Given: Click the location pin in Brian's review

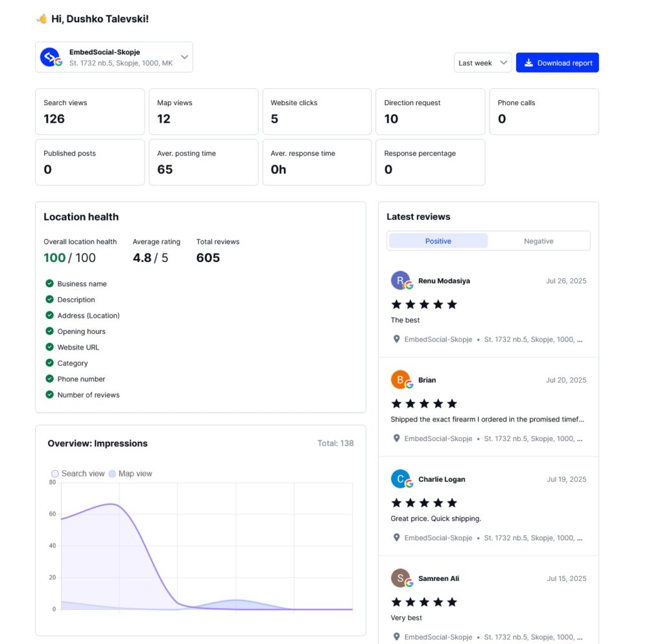Looking at the screenshot, I should coord(396,438).
